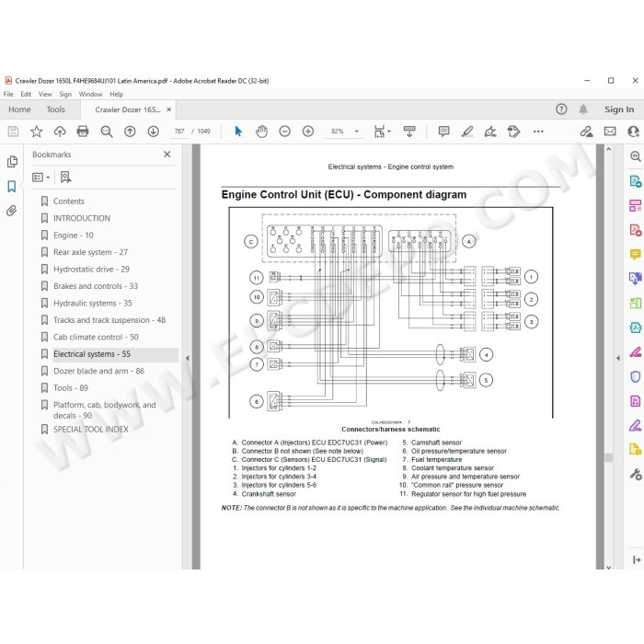
Task: Open Engine - 10 bookmark
Action: pyautogui.click(x=73, y=236)
